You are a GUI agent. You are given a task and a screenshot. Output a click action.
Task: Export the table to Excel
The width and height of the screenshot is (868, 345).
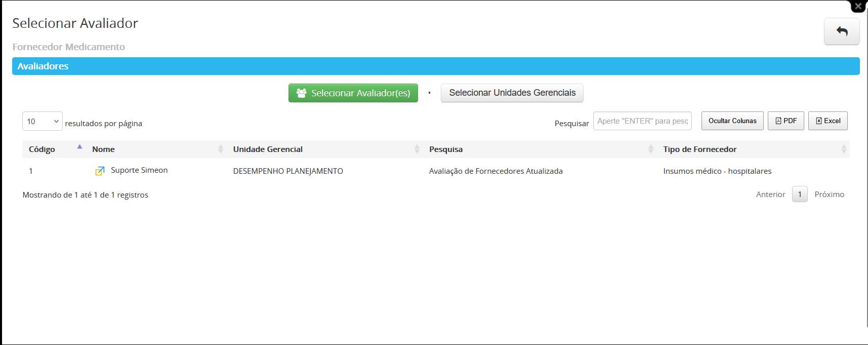(x=828, y=121)
